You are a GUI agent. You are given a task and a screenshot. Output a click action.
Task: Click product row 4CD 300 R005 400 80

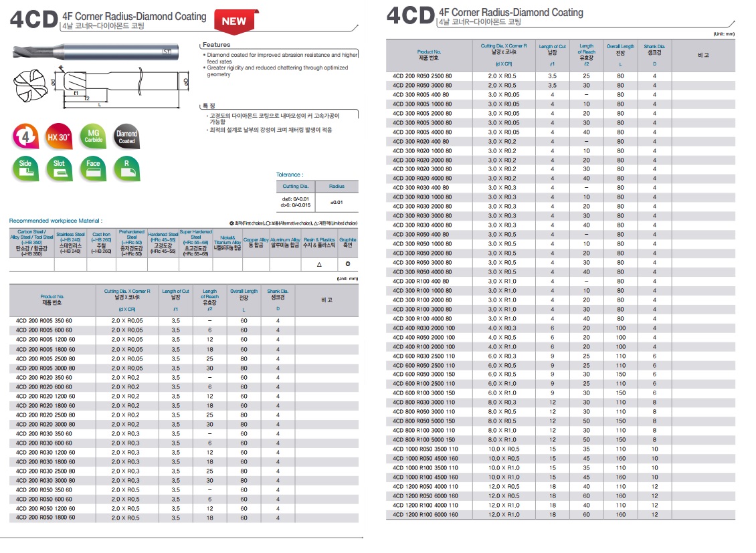(561, 95)
